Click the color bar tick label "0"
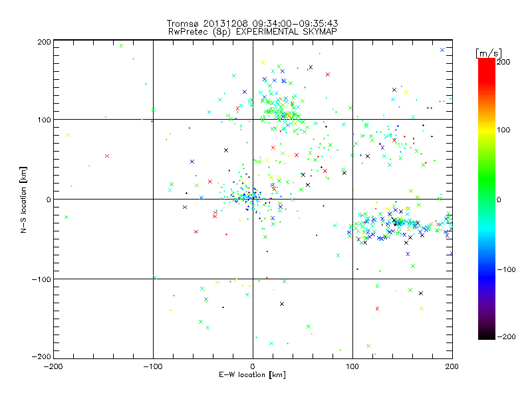This screenshot has width=532, height=399. pyautogui.click(x=499, y=199)
